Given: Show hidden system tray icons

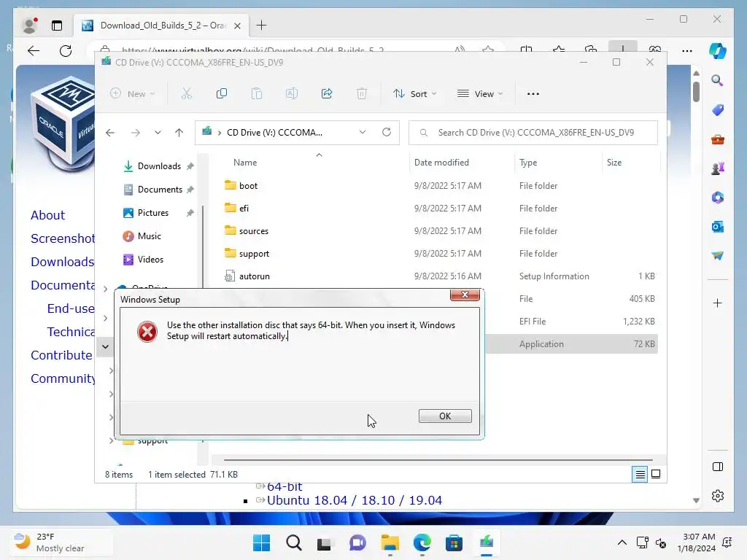Looking at the screenshot, I should tap(622, 542).
